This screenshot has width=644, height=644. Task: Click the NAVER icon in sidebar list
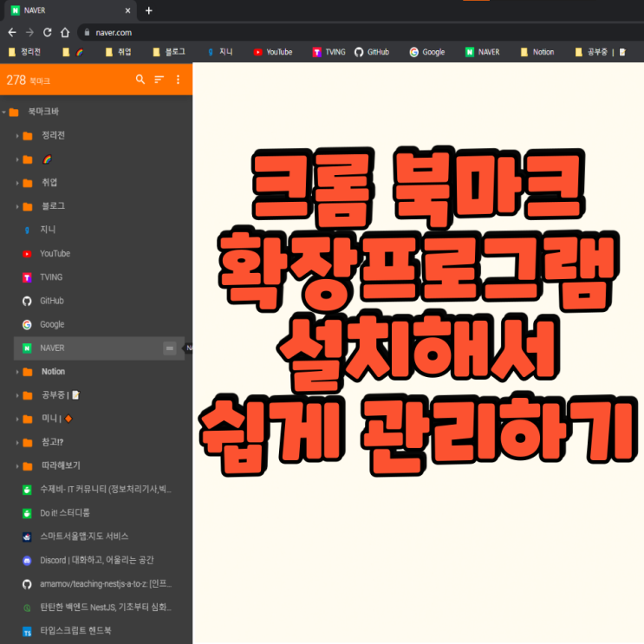tap(27, 348)
